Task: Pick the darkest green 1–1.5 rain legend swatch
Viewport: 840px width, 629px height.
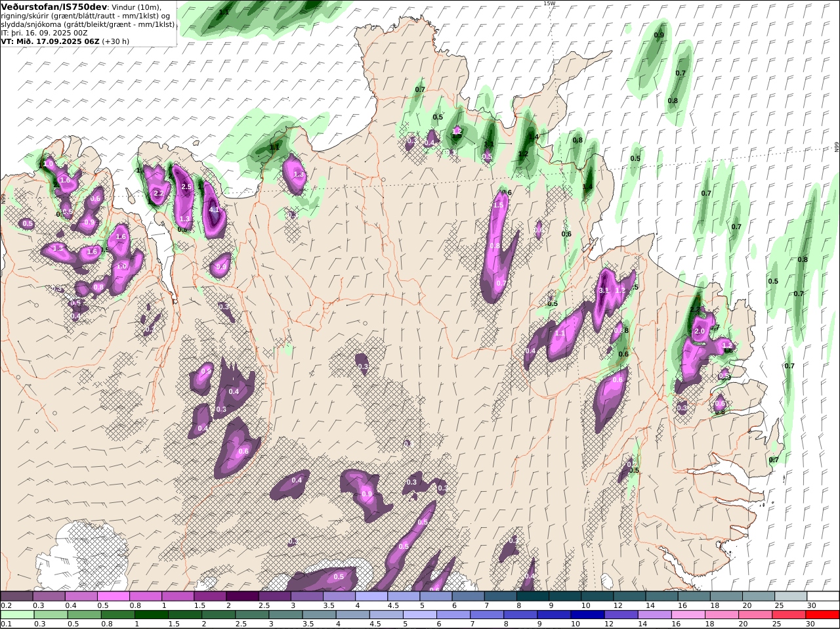Action: (152, 615)
